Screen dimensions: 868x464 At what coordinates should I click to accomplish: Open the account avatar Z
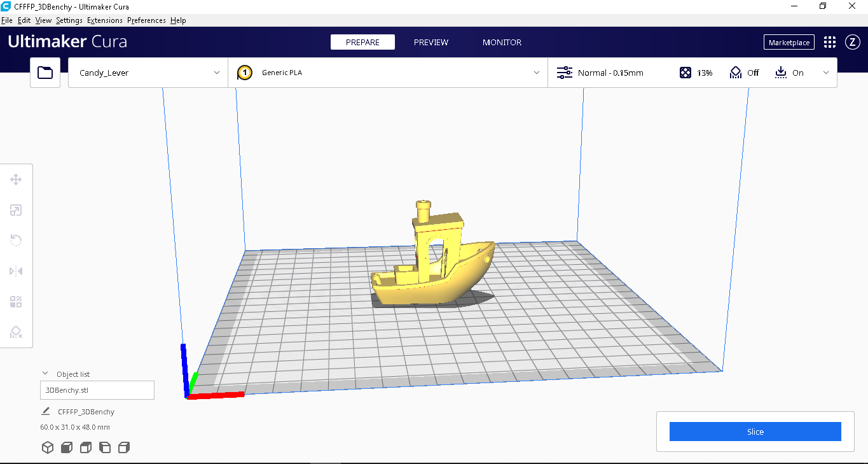click(852, 42)
